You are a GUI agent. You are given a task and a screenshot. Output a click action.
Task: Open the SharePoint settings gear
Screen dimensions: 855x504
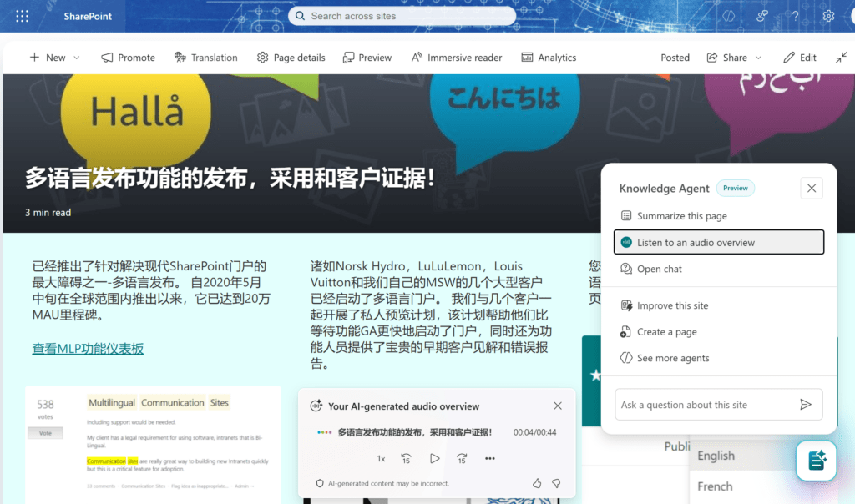[x=828, y=15]
